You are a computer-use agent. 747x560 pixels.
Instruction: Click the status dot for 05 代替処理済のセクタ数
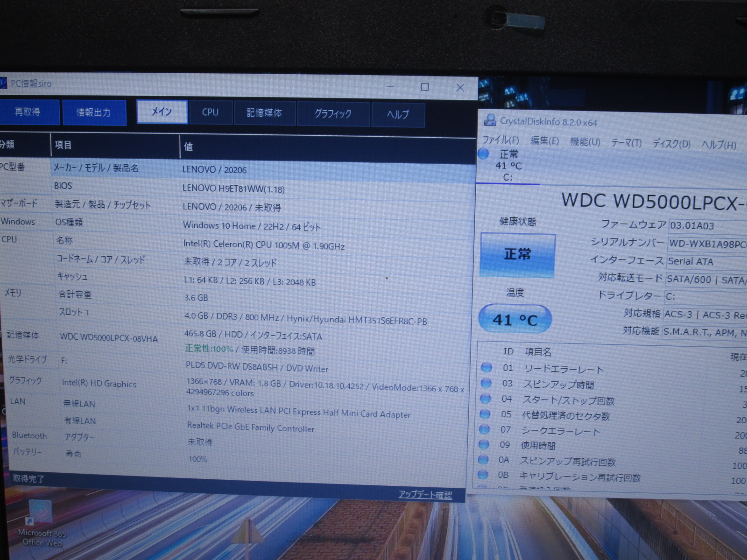click(x=485, y=414)
